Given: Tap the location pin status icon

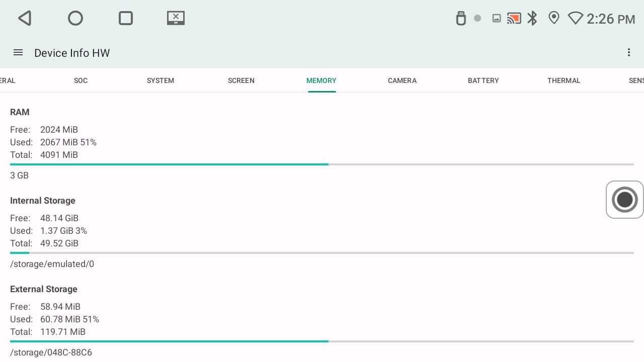Looking at the screenshot, I should pos(553,19).
